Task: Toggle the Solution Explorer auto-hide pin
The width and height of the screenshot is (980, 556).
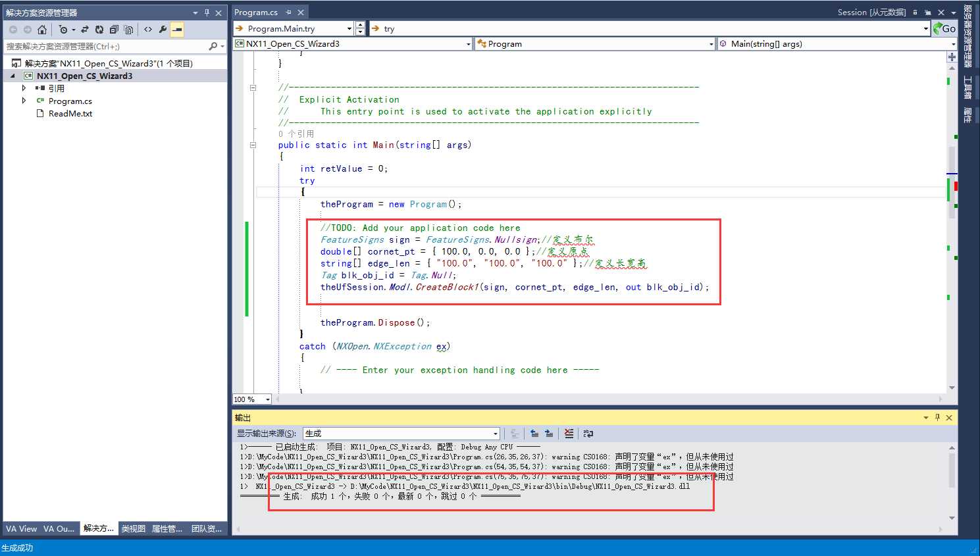Action: click(x=207, y=13)
